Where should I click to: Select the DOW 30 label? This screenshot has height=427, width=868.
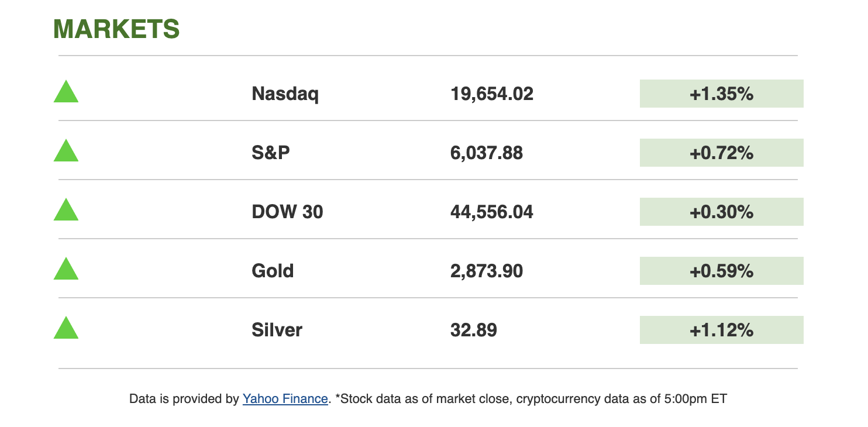[x=287, y=212]
